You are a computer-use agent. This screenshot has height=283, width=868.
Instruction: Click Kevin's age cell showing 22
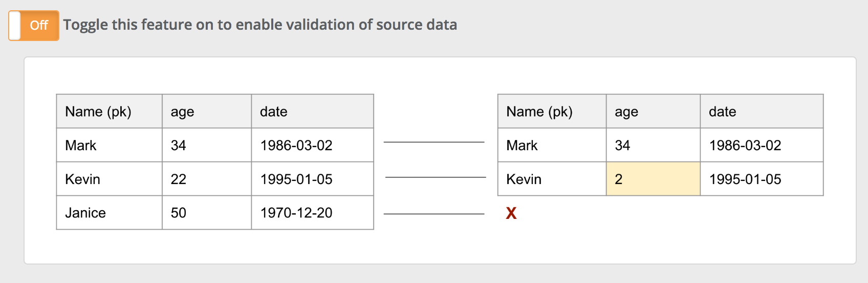(206, 179)
